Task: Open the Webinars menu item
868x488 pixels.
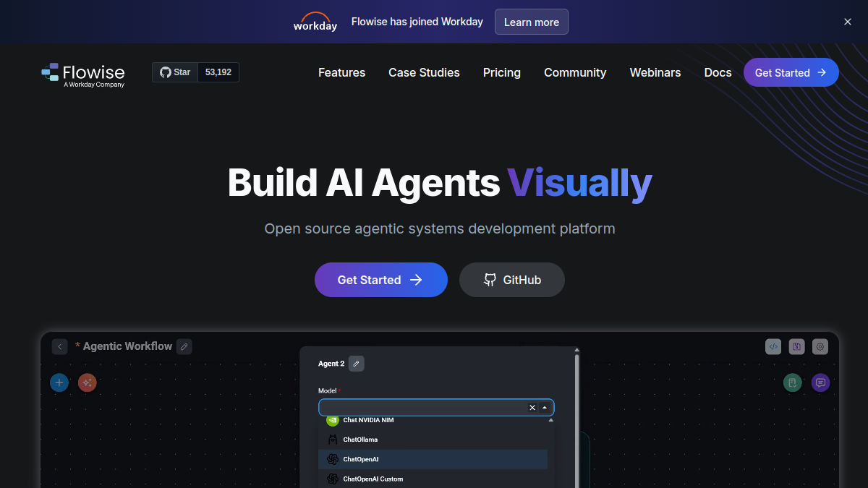Action: click(655, 72)
